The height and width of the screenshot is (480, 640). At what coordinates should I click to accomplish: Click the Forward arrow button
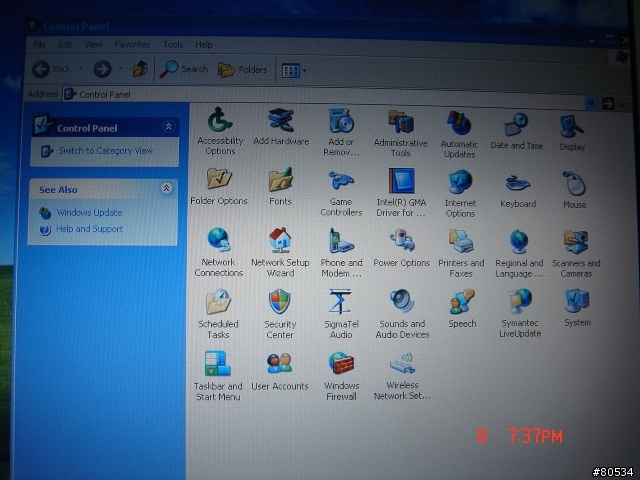click(102, 69)
